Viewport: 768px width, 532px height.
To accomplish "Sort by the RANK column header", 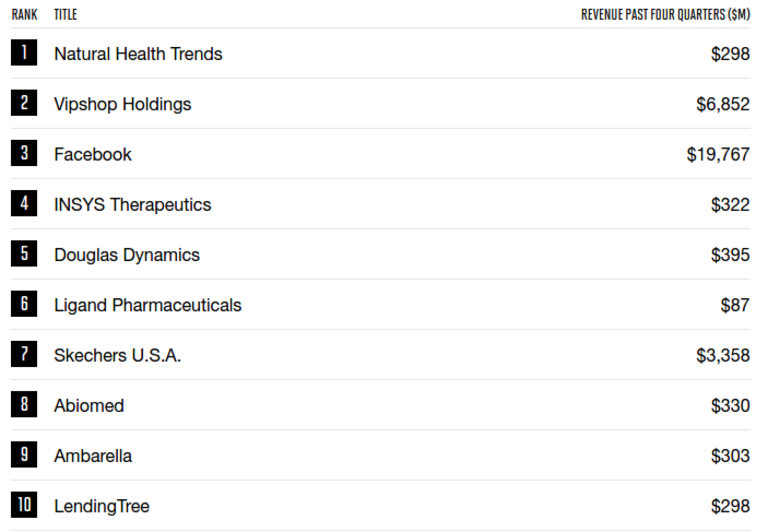I will [x=24, y=15].
